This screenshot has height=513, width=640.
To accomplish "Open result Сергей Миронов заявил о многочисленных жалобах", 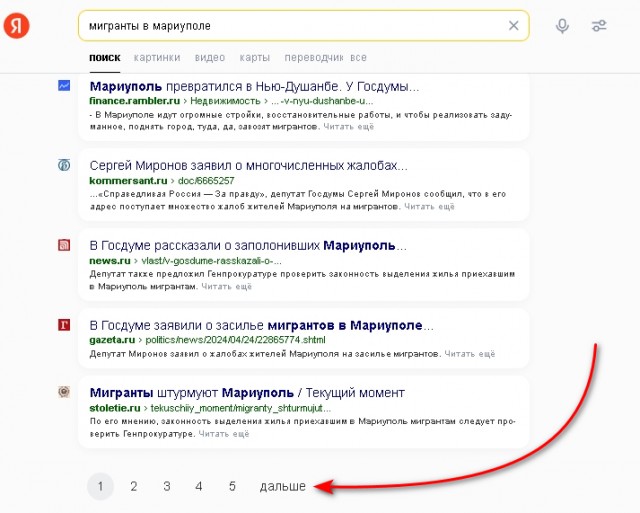I will 249,166.
